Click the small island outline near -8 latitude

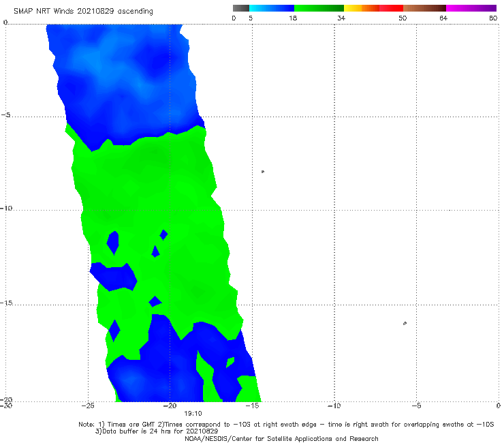point(263,172)
